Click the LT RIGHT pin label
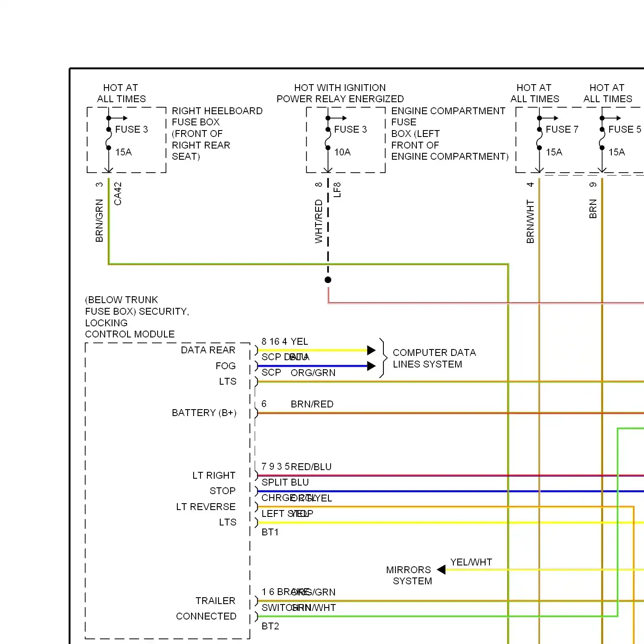This screenshot has height=644, width=644. 214,475
